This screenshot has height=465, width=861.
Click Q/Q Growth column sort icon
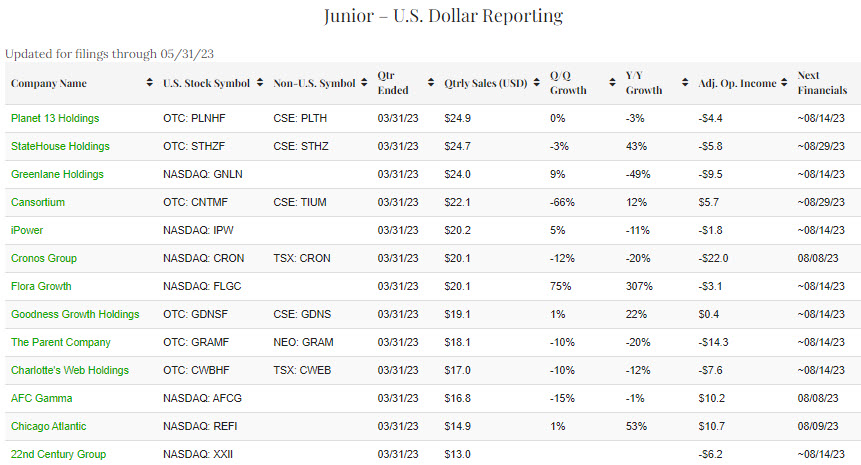610,83
